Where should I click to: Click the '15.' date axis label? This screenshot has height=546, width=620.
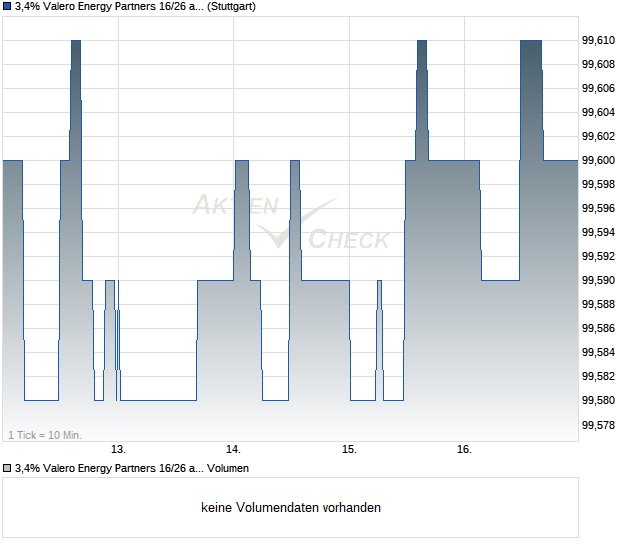click(x=350, y=449)
